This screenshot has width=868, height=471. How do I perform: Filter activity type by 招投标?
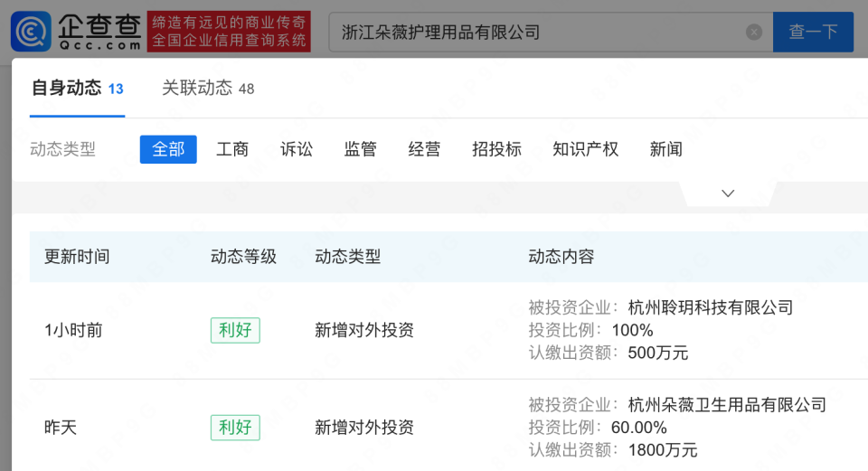pyautogui.click(x=496, y=149)
